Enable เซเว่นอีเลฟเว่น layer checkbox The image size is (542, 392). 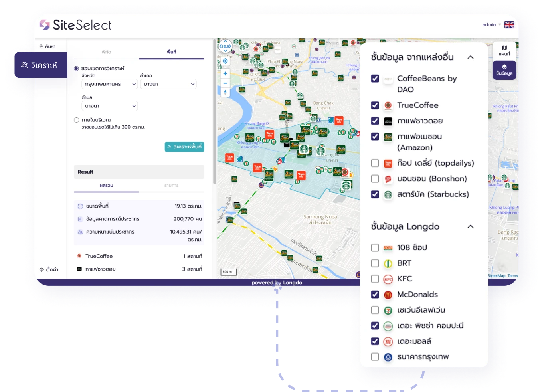(375, 310)
